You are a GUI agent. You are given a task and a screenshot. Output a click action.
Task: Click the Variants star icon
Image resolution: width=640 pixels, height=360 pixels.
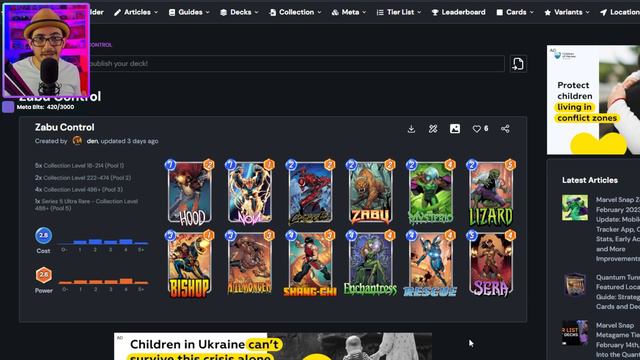[548, 13]
